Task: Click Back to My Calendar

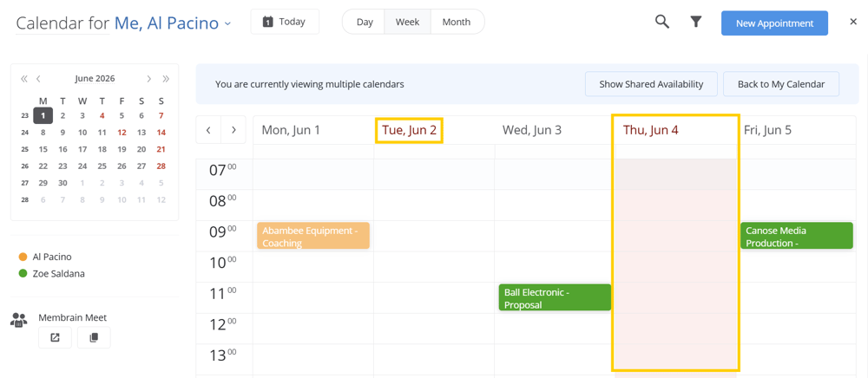Action: [x=781, y=85]
